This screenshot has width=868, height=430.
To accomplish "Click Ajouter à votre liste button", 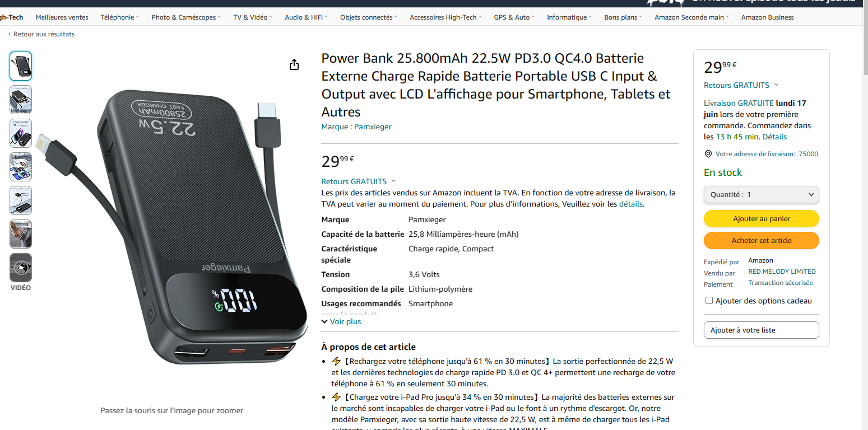I will tap(761, 330).
